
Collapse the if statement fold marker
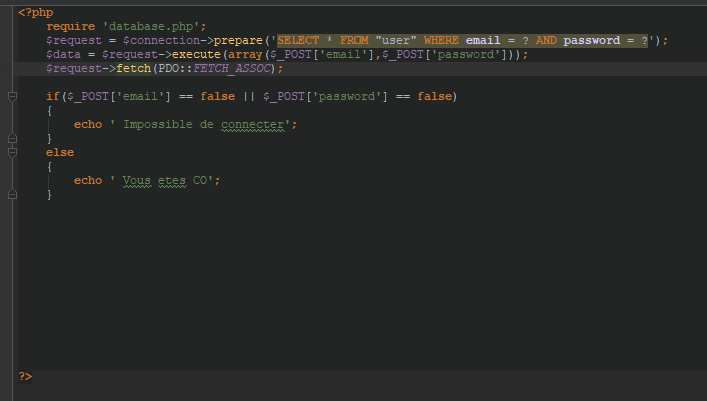(x=13, y=96)
